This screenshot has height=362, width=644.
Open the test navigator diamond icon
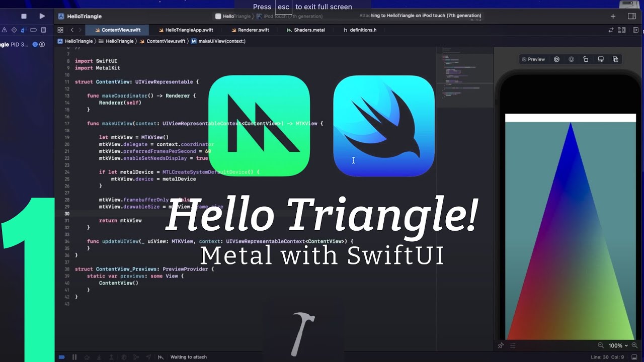(14, 30)
